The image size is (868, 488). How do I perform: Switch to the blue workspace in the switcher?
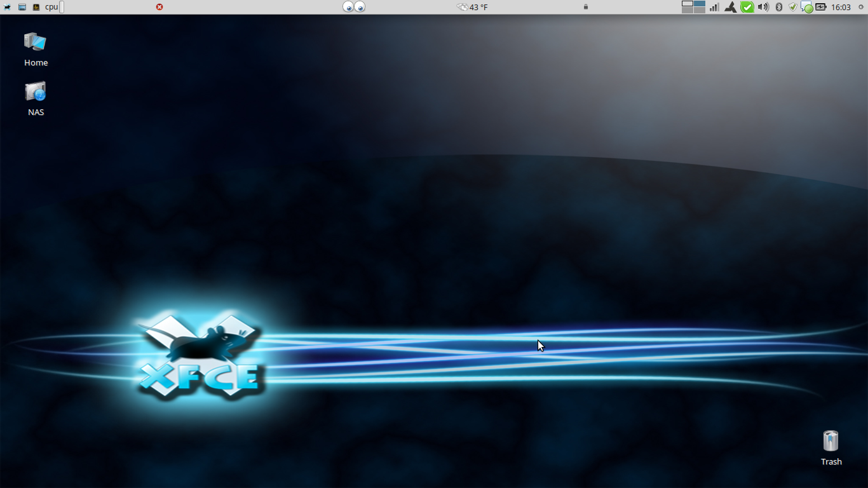(x=700, y=4)
